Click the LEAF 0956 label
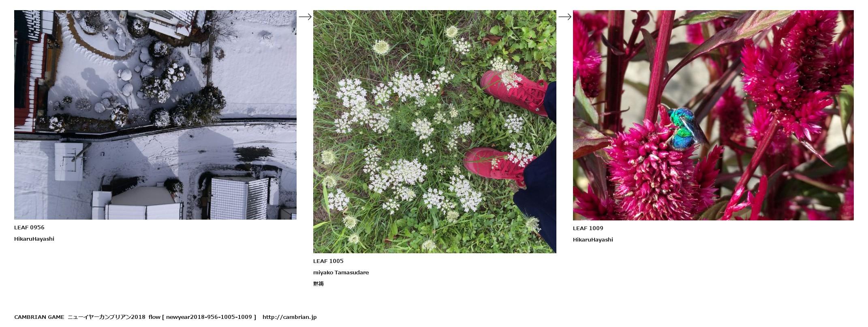 click(x=29, y=227)
